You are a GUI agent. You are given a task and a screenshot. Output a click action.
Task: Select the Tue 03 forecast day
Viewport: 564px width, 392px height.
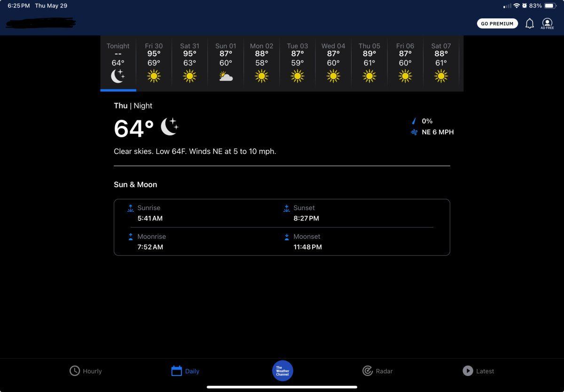pos(298,63)
